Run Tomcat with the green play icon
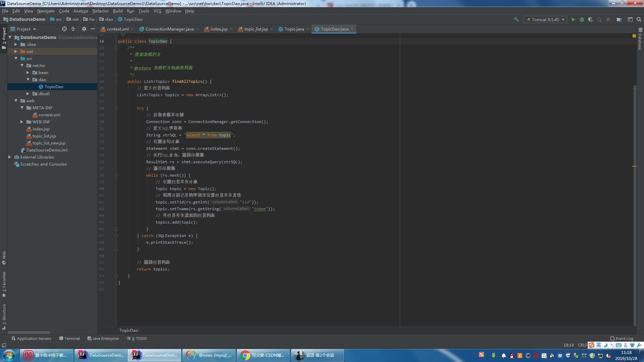This screenshot has width=644, height=362. 573,19
